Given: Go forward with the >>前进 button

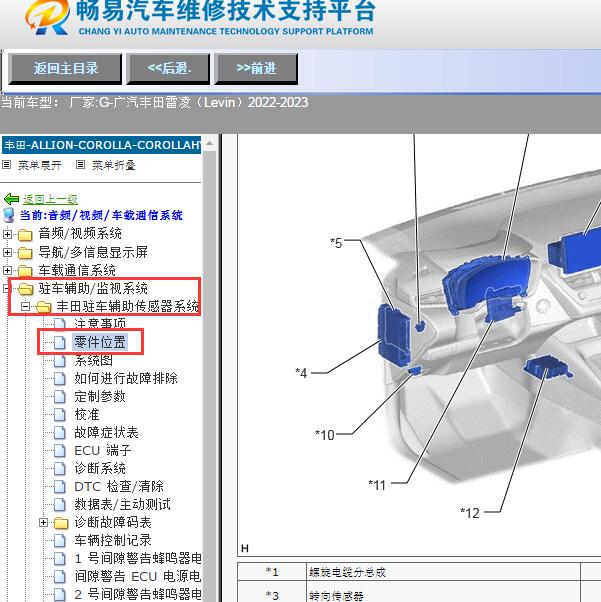Looking at the screenshot, I should pyautogui.click(x=256, y=69).
